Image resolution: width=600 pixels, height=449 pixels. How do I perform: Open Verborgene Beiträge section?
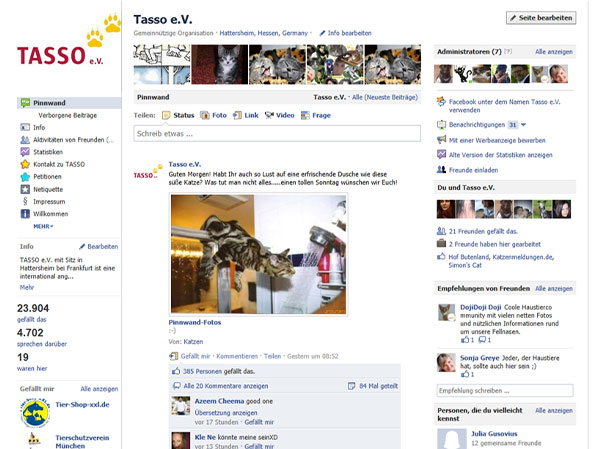coord(68,115)
